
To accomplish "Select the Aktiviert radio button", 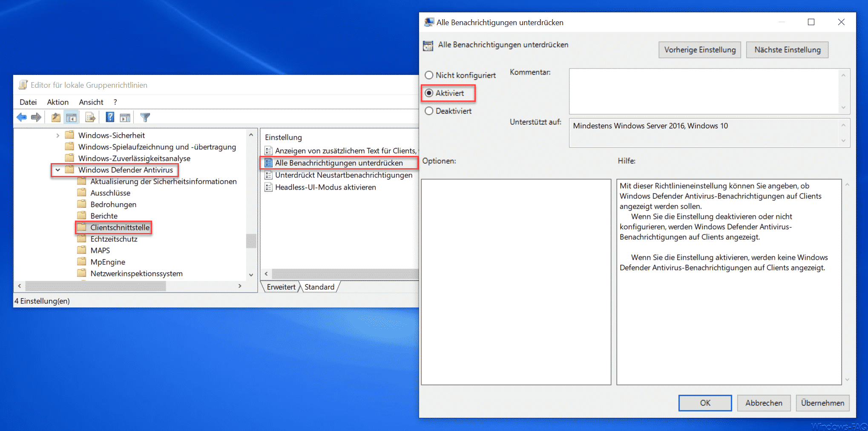I will pyautogui.click(x=429, y=93).
